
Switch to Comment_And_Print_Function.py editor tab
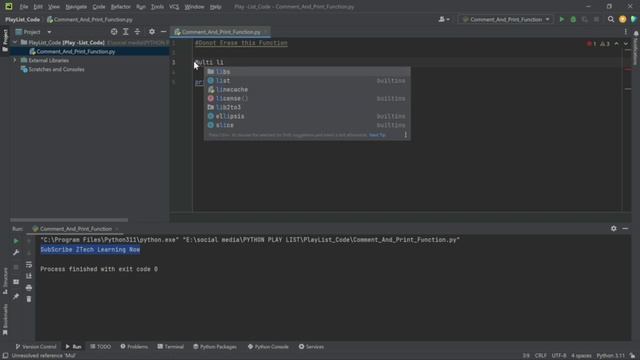(221, 32)
